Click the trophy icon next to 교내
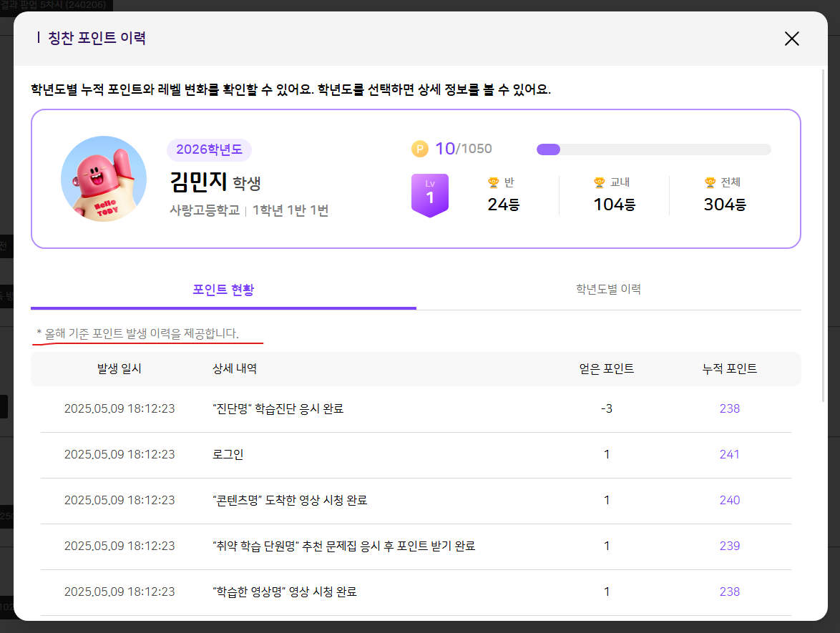840x633 pixels. tap(600, 182)
